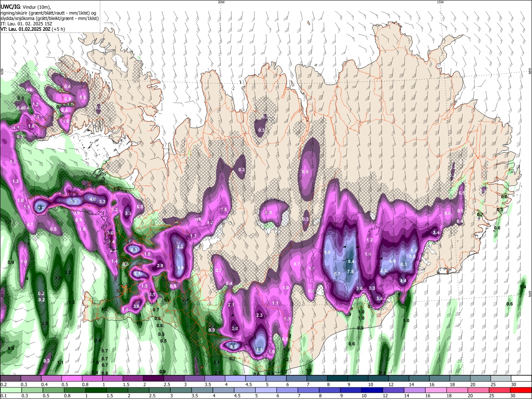Click the dark teal upper swatch between 8 and 9

[x=337, y=379]
